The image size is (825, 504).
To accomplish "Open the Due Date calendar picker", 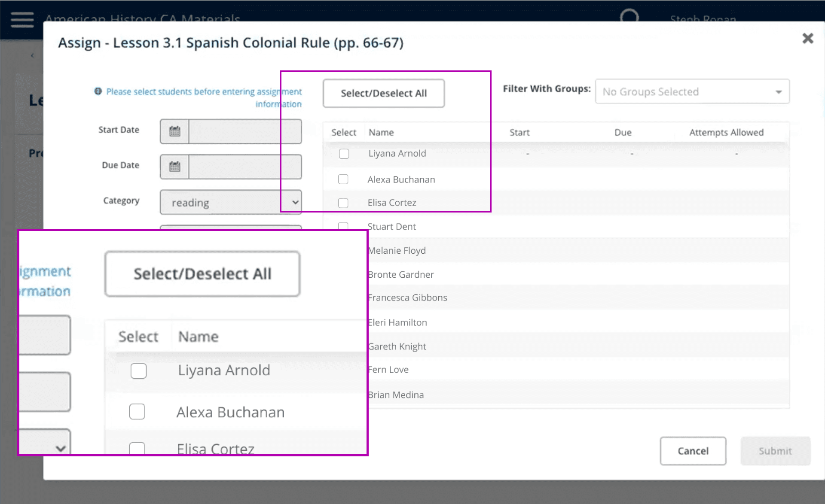I will pyautogui.click(x=174, y=167).
